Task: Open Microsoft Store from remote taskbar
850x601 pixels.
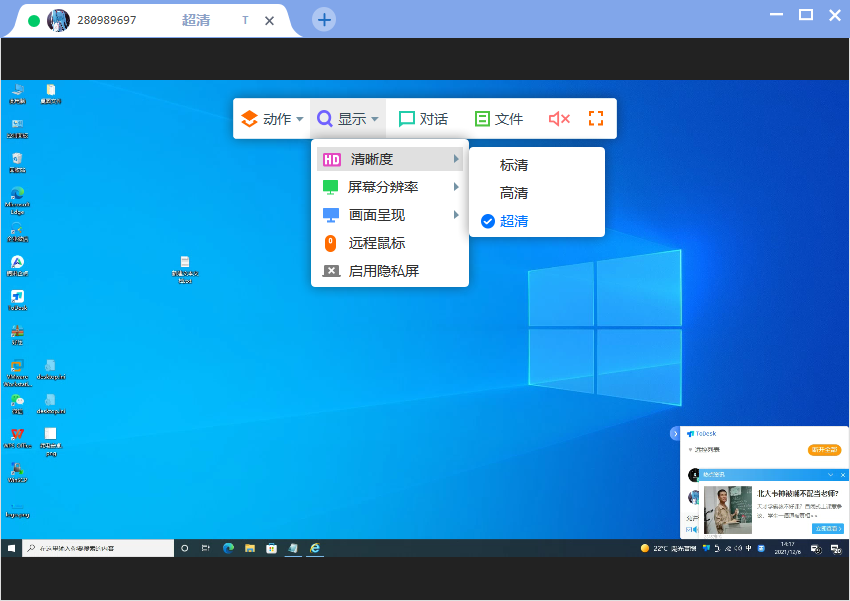Action: (272, 548)
